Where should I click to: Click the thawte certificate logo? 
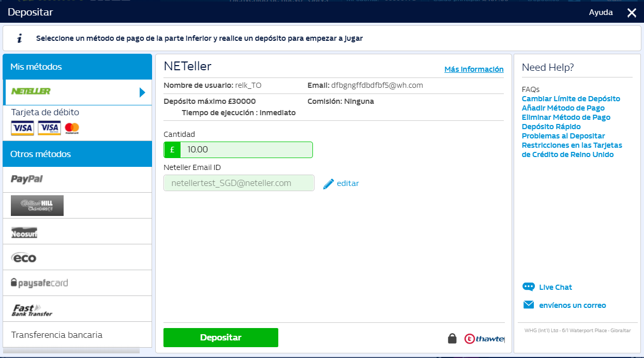tap(484, 339)
